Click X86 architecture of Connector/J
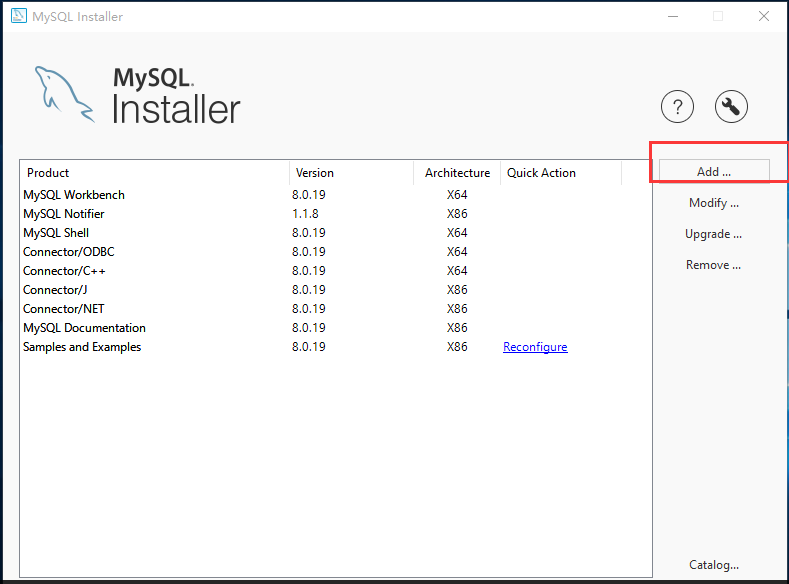This screenshot has height=584, width=789. click(457, 290)
